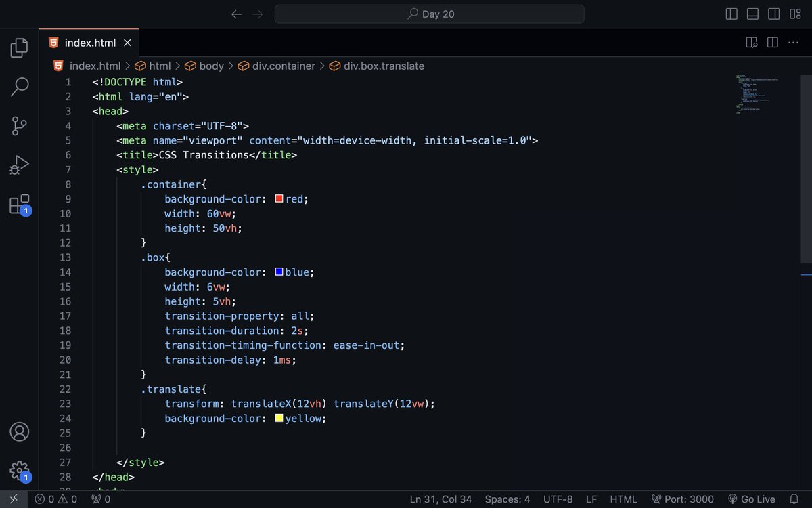Change end of line sequence LF
Viewport: 812px width, 508px height.
591,499
